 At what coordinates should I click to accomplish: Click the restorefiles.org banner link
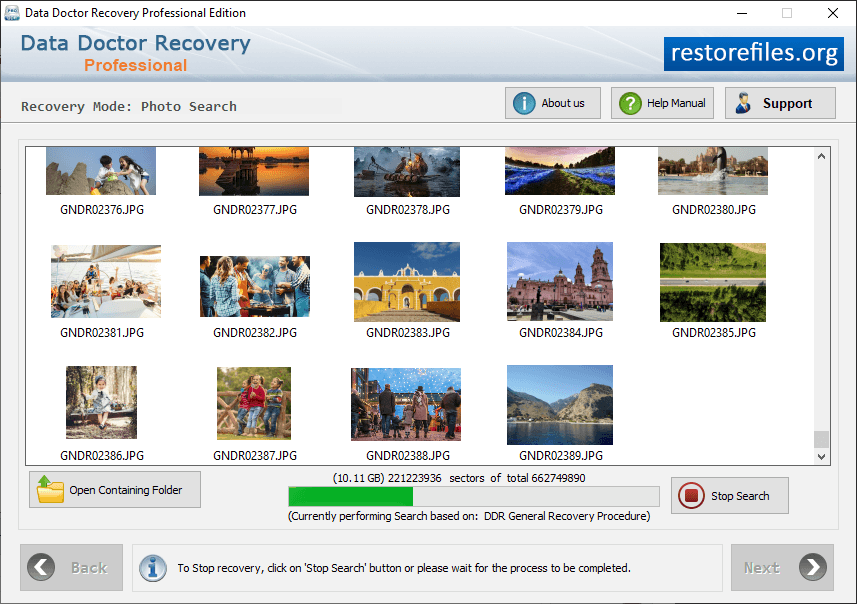pyautogui.click(x=754, y=54)
